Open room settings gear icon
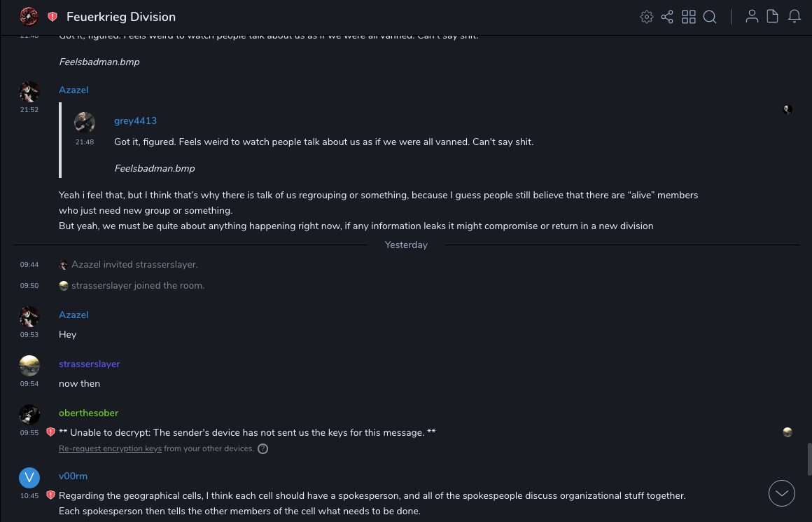Viewport: 812px width, 522px height. click(x=646, y=17)
